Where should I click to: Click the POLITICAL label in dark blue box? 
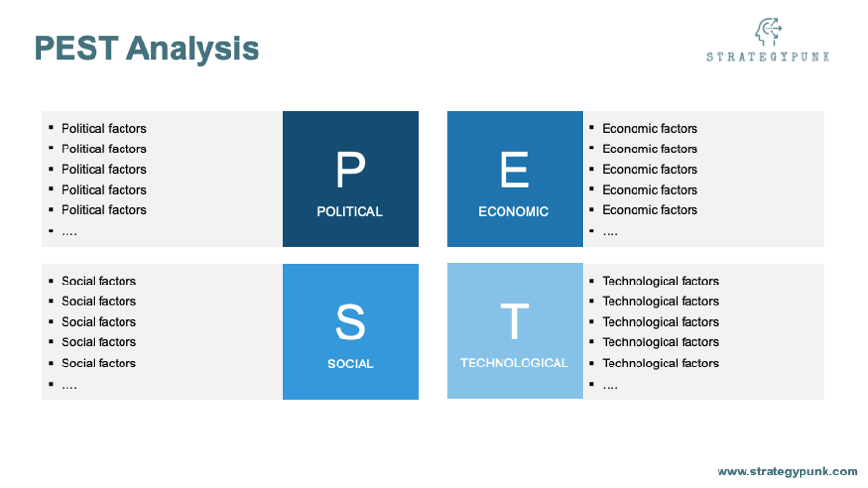pyautogui.click(x=350, y=211)
